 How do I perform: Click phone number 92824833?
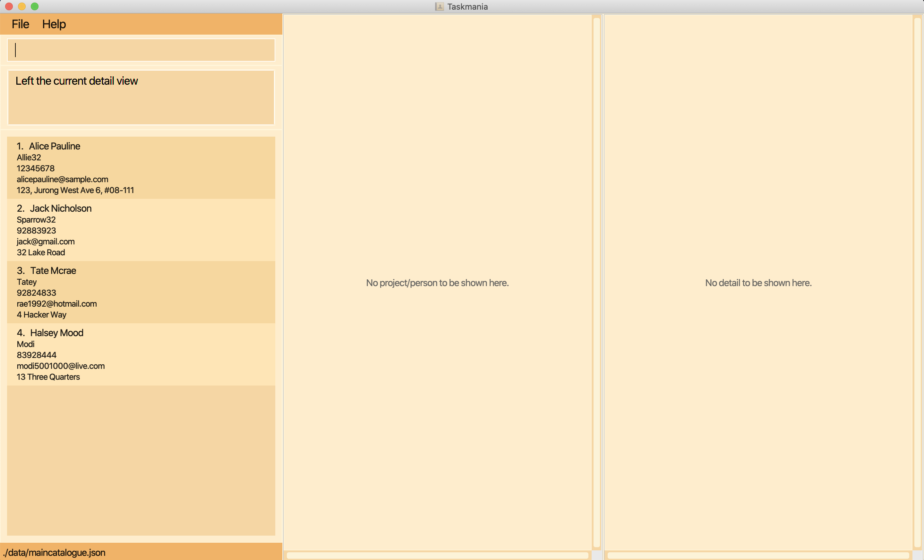[36, 293]
